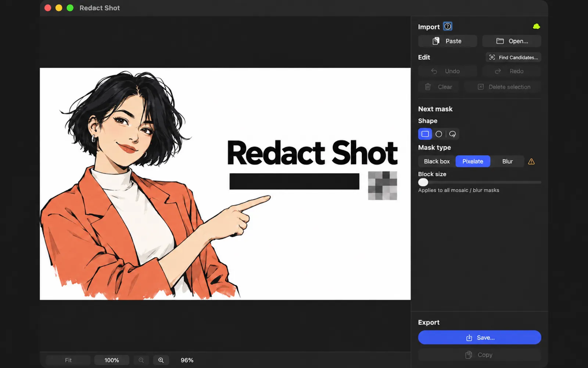Click the zoom in magnifier icon

pos(161,360)
